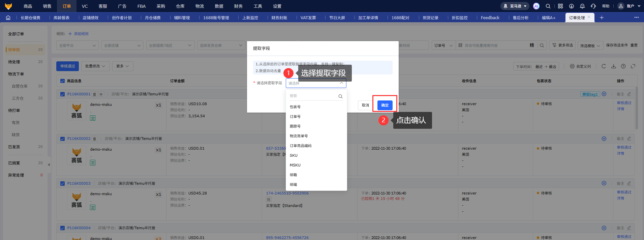Screen dimensions: 644x240
Task: Click the help question-mark icon above the table
Action: (x=623, y=66)
